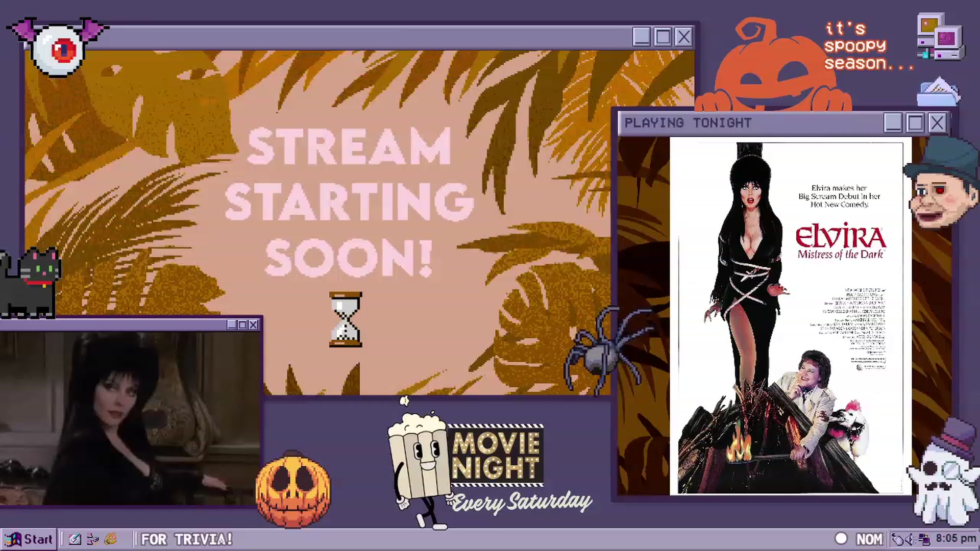
Task: Open the Internet Explorer quick-launch icon
Action: tap(111, 539)
